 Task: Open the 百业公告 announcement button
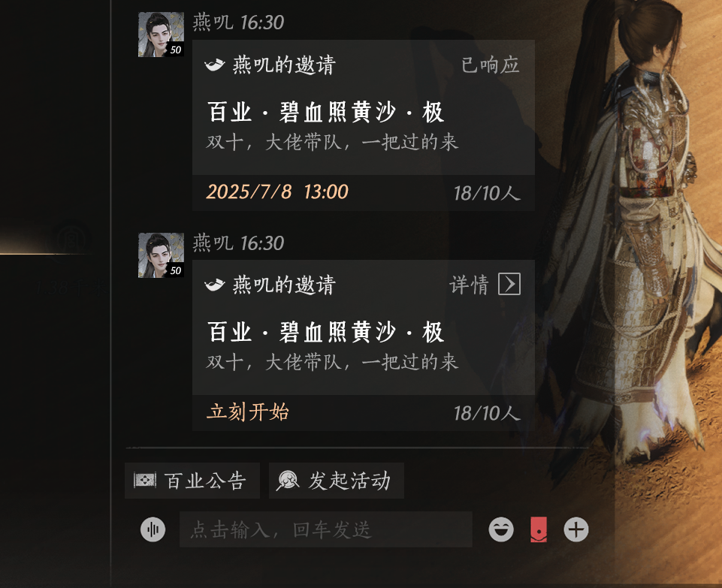192,481
